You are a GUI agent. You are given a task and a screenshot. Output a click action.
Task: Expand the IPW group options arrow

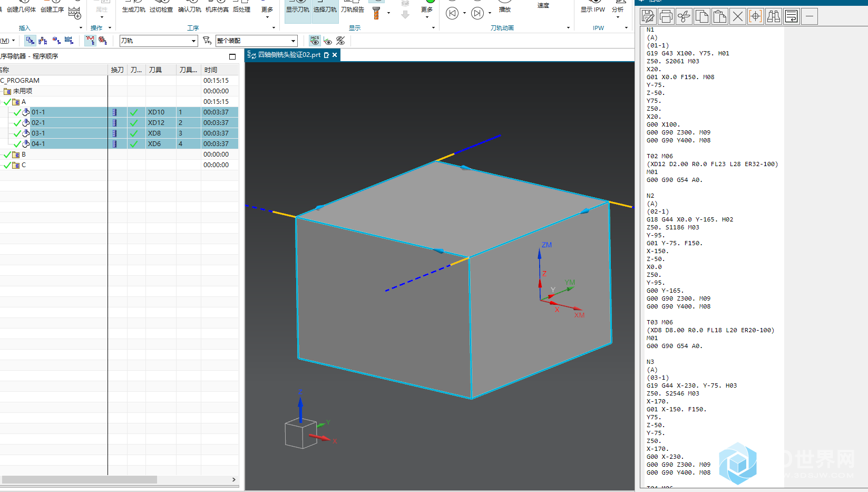tap(626, 28)
